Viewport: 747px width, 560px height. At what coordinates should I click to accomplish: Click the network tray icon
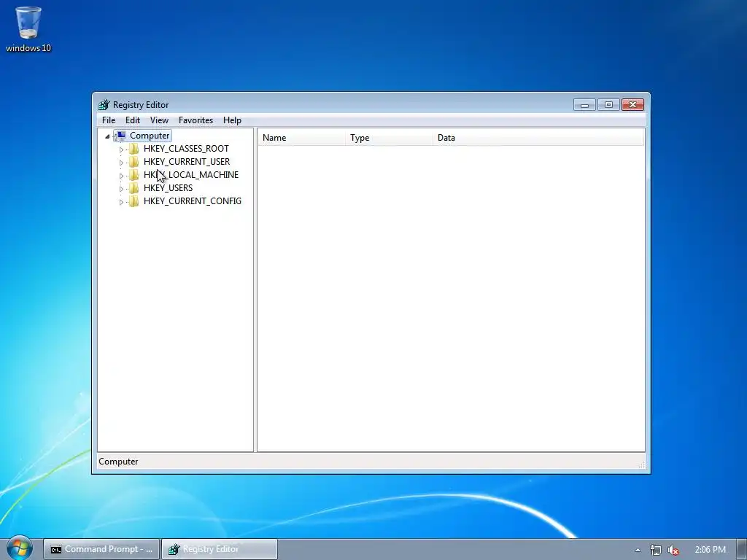coord(656,550)
